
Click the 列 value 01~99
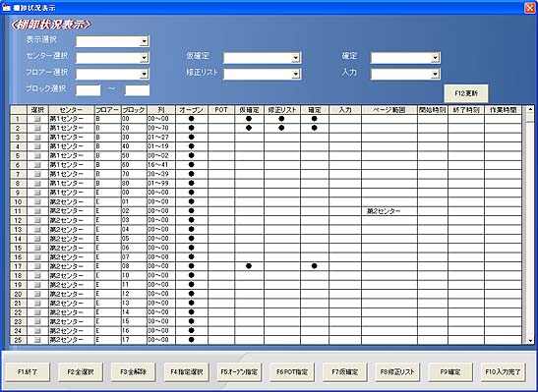click(x=158, y=184)
